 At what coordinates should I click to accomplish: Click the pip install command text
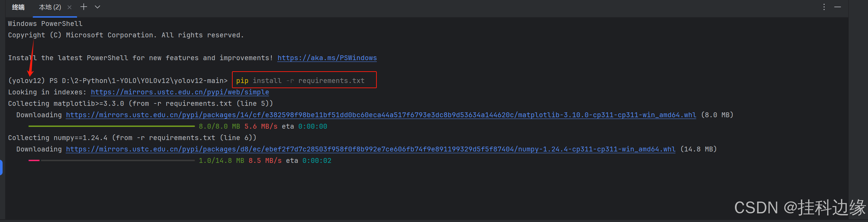point(300,81)
